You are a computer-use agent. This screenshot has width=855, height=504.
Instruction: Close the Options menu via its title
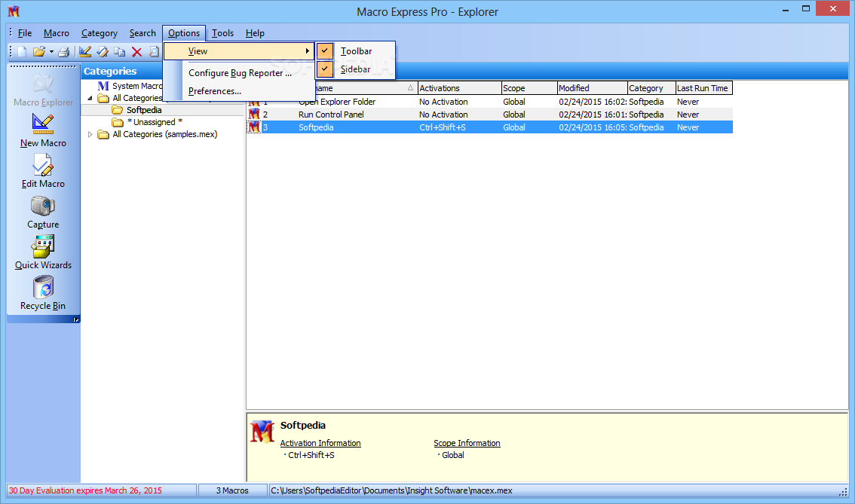[184, 33]
